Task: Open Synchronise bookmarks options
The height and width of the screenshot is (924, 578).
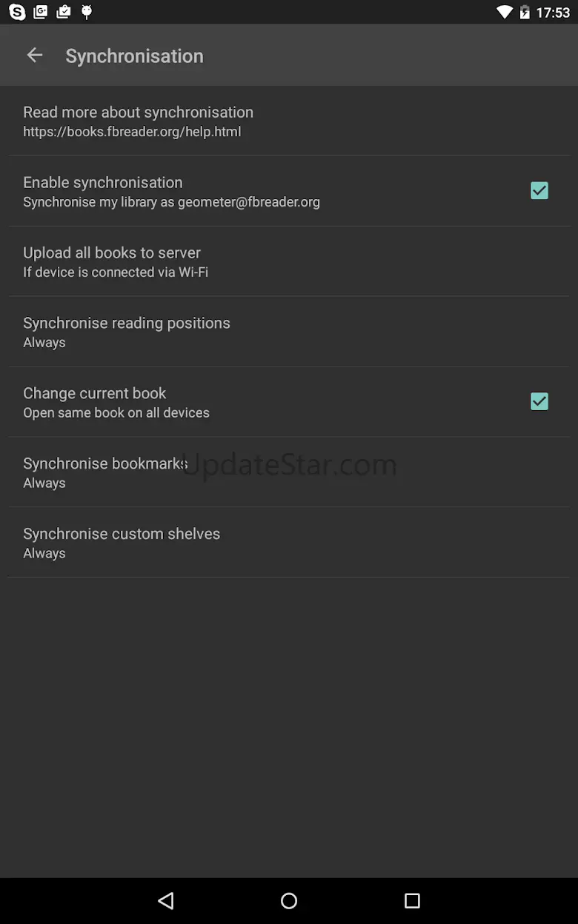Action: pyautogui.click(x=105, y=472)
